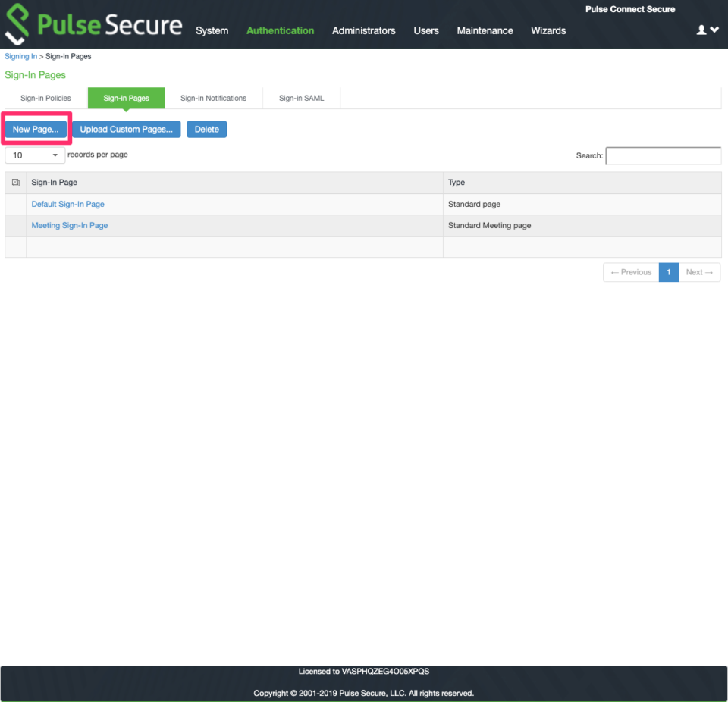This screenshot has width=728, height=702.
Task: Switch to the Sign-in SAML tab
Action: coord(301,98)
